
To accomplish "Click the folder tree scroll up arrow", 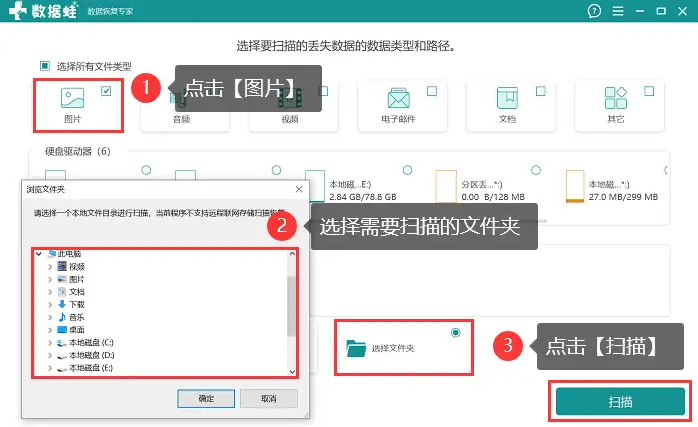I will coord(292,254).
